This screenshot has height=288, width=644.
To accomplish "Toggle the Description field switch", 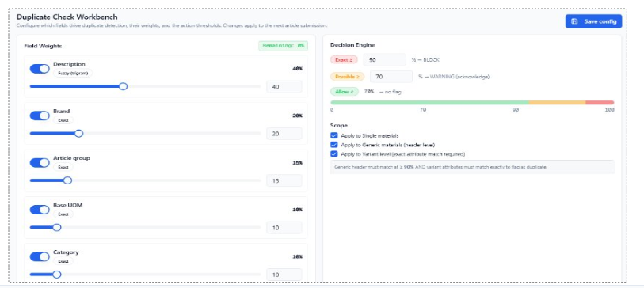I will (x=40, y=69).
